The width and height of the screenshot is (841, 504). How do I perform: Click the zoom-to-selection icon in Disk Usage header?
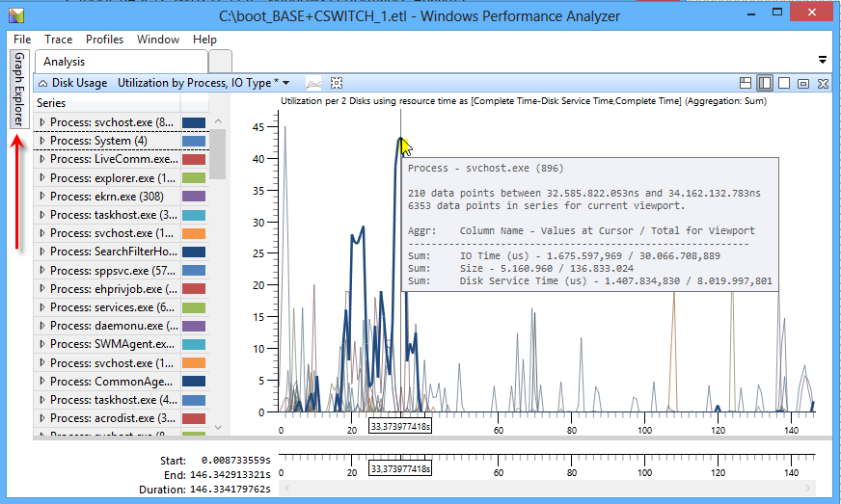pyautogui.click(x=337, y=83)
